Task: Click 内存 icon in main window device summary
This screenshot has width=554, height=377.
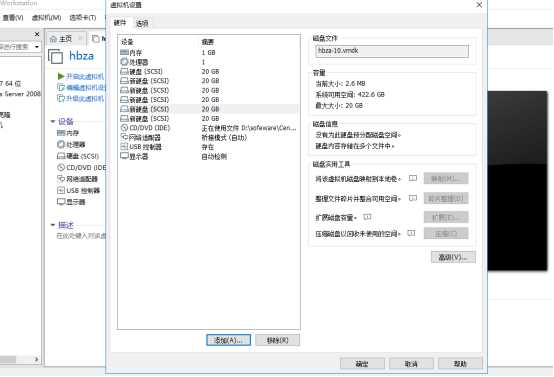Action: click(x=61, y=133)
